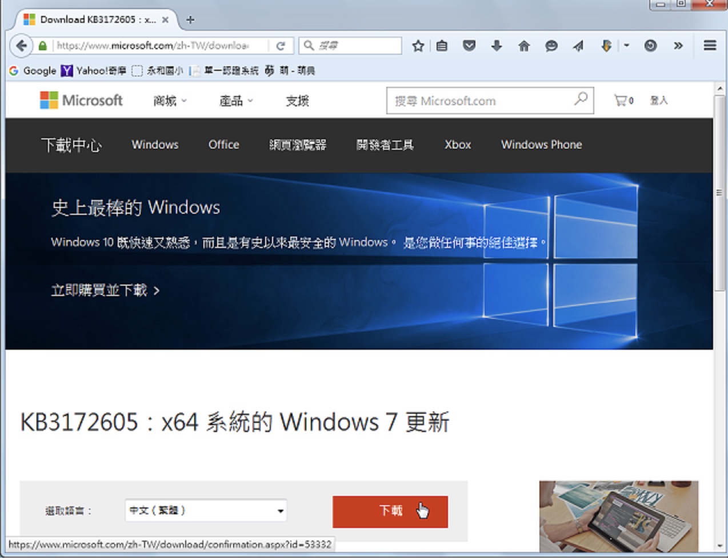Open the Firefox hamburger menu

click(x=710, y=45)
